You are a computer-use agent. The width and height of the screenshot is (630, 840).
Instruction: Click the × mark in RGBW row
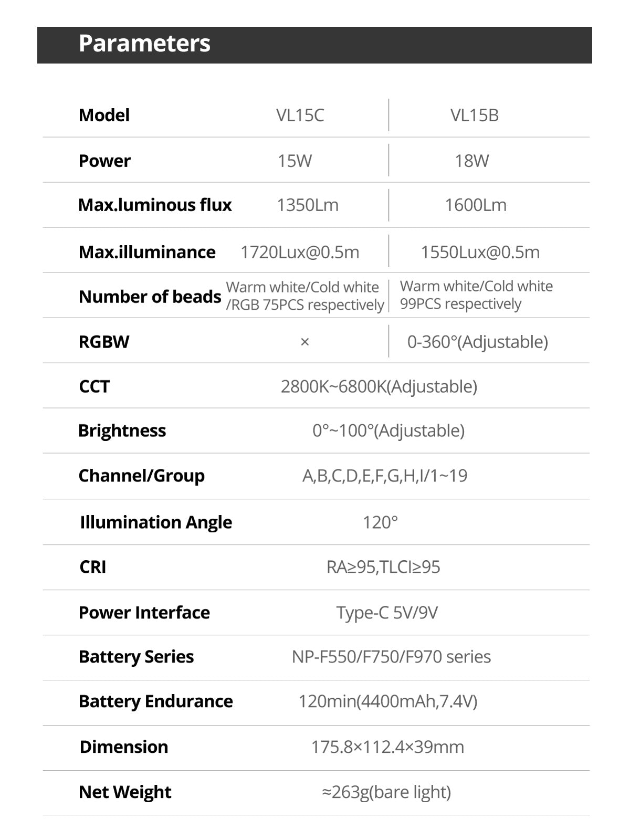tap(304, 342)
